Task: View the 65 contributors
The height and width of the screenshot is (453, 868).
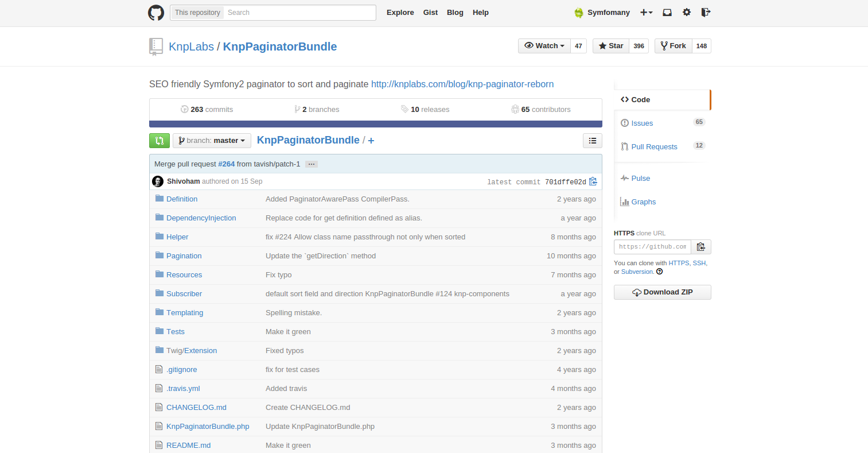Action: (x=541, y=109)
